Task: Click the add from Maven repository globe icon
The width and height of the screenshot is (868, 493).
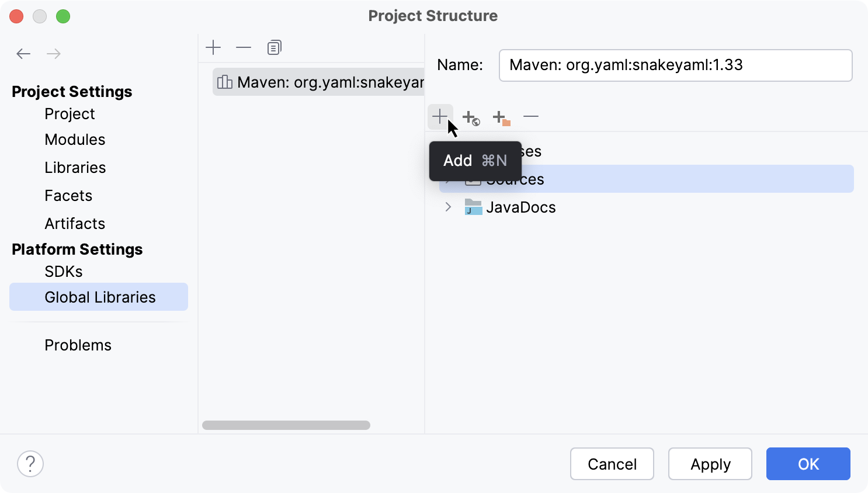Action: click(x=471, y=117)
